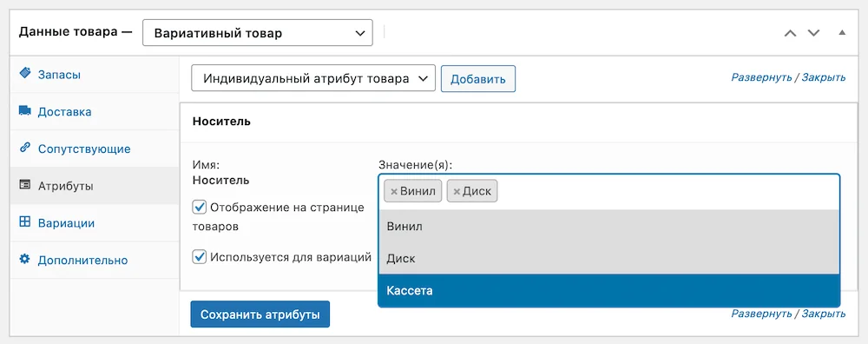Open the Индивидуальный атрибут товара dropdown

313,79
